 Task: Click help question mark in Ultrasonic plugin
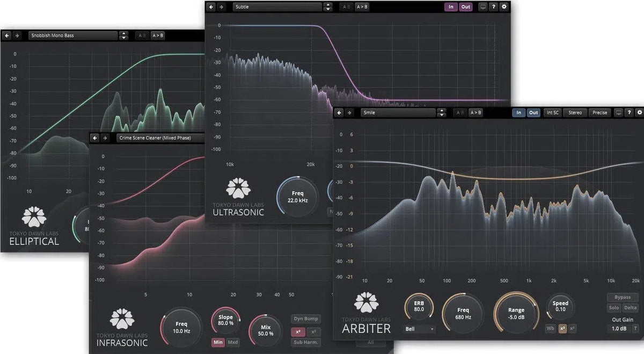point(493,7)
